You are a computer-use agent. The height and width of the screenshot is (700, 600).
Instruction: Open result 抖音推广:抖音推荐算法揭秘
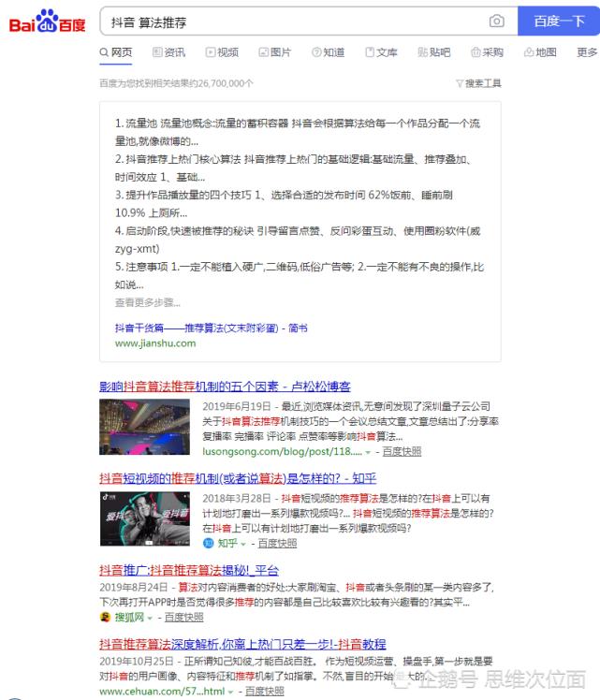pos(189,571)
